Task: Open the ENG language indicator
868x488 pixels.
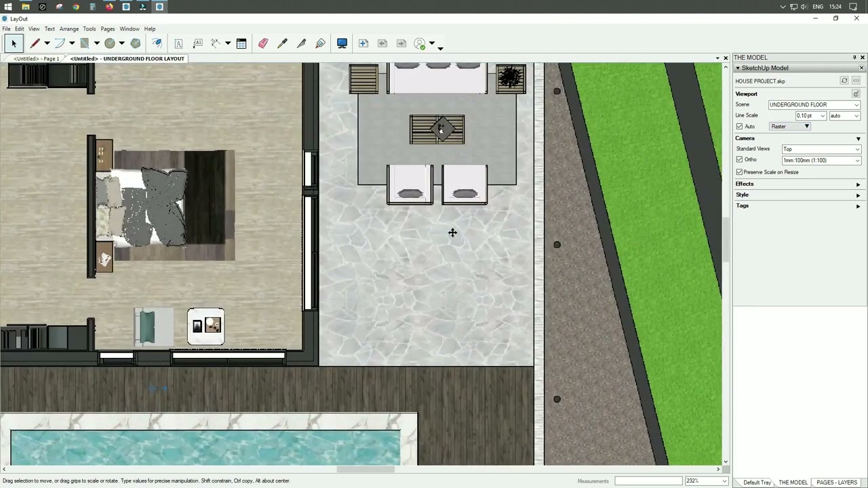Action: click(818, 7)
